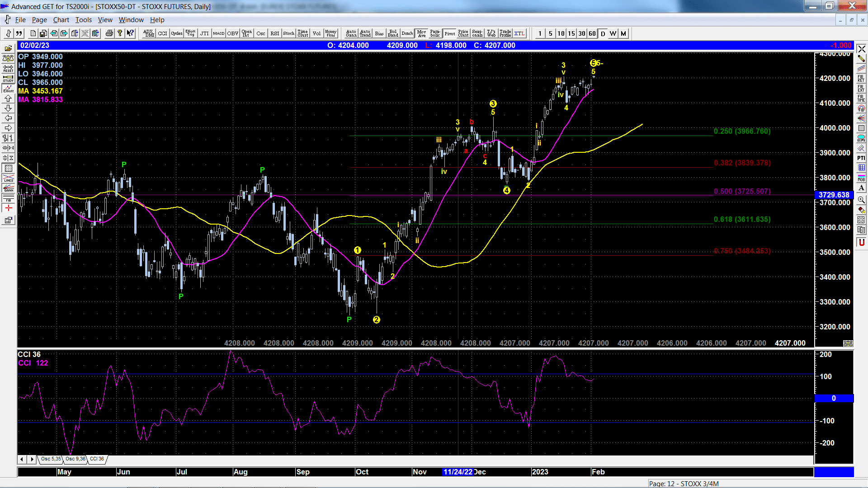Open the Chart menu
The width and height of the screenshot is (868, 488).
pos(61,20)
